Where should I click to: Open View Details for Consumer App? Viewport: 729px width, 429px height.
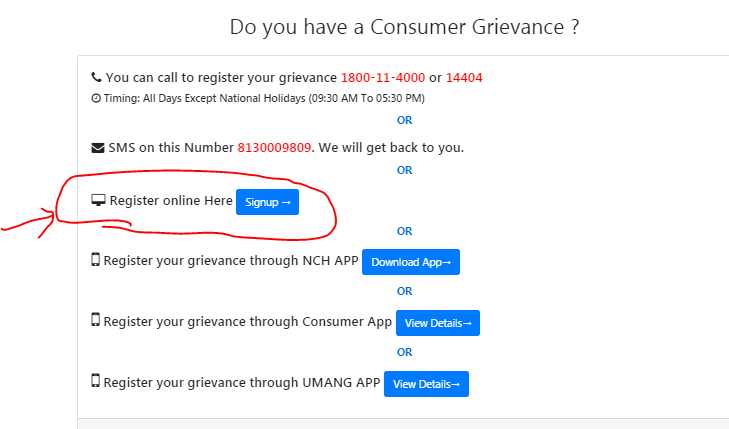(438, 323)
